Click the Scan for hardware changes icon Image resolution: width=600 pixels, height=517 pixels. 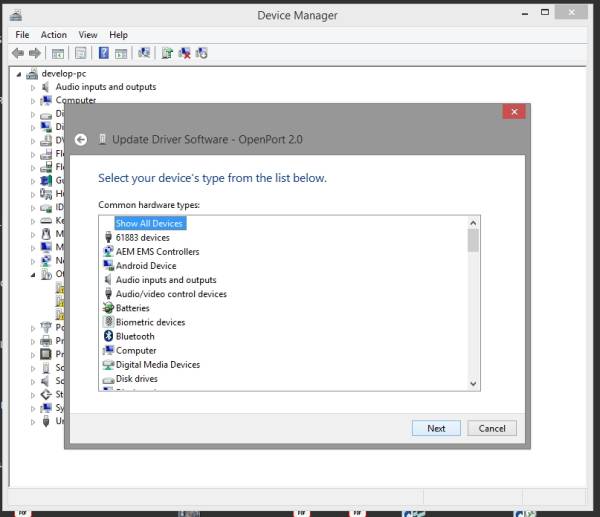point(144,53)
